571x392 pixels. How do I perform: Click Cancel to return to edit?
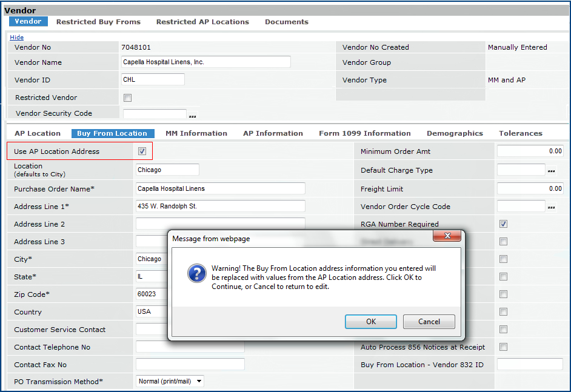(x=429, y=322)
